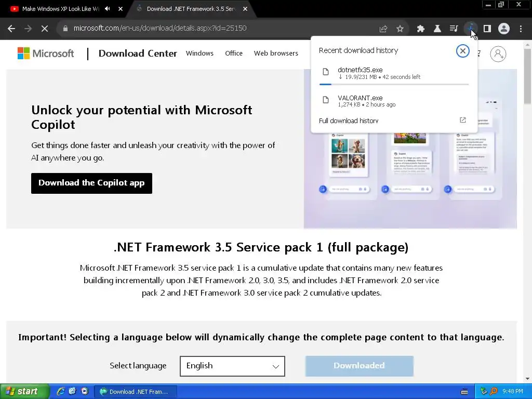Viewport: 532px width, 399px height.
Task: Go back to the previous page
Action: (x=11, y=29)
